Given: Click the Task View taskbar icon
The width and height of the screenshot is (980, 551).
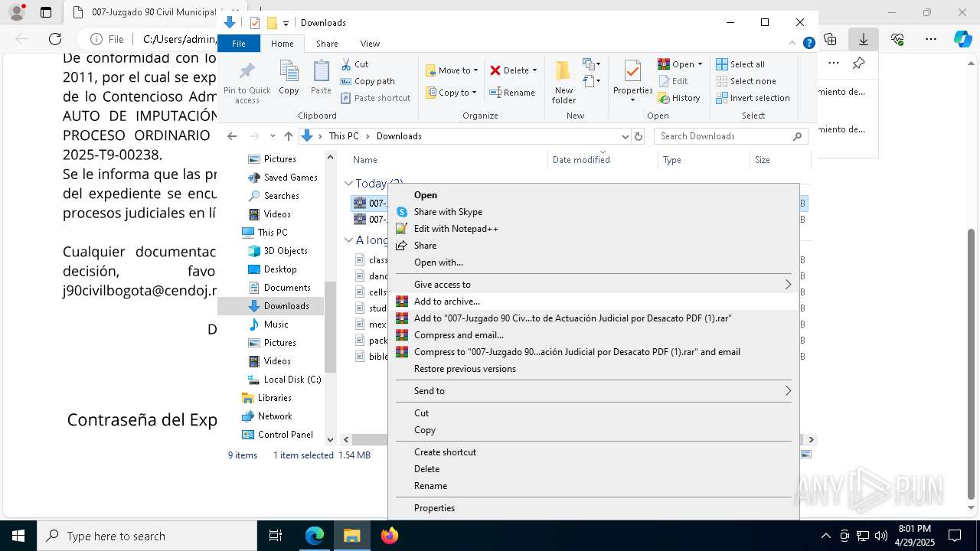Looking at the screenshot, I should tap(276, 536).
